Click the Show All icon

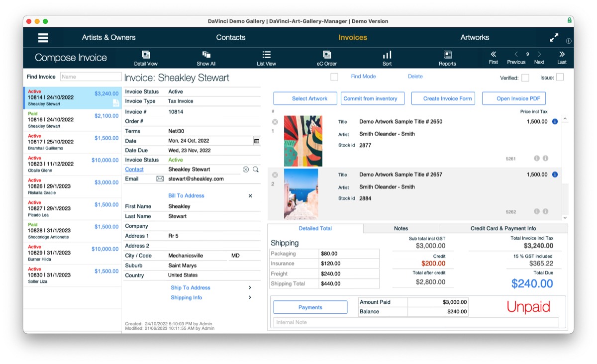(206, 58)
